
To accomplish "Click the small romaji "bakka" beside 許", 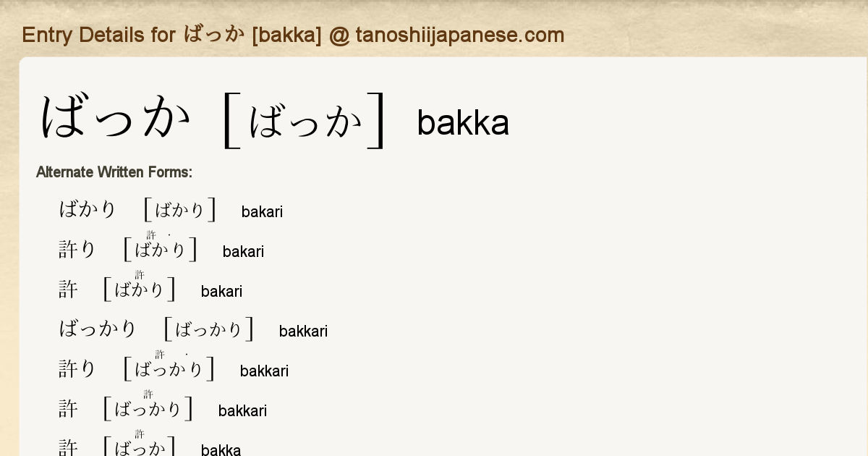I will pos(221,450).
